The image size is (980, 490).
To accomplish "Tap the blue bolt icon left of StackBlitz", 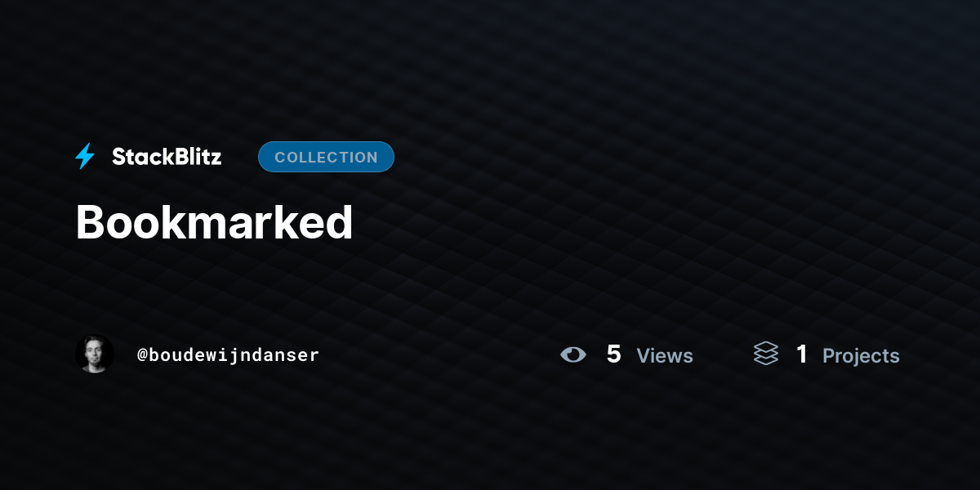I will click(85, 157).
